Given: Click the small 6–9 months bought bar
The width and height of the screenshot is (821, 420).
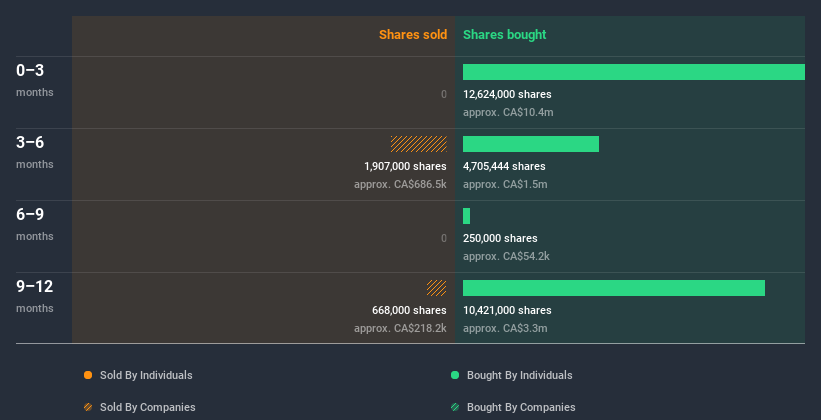Looking at the screenshot, I should pyautogui.click(x=466, y=216).
